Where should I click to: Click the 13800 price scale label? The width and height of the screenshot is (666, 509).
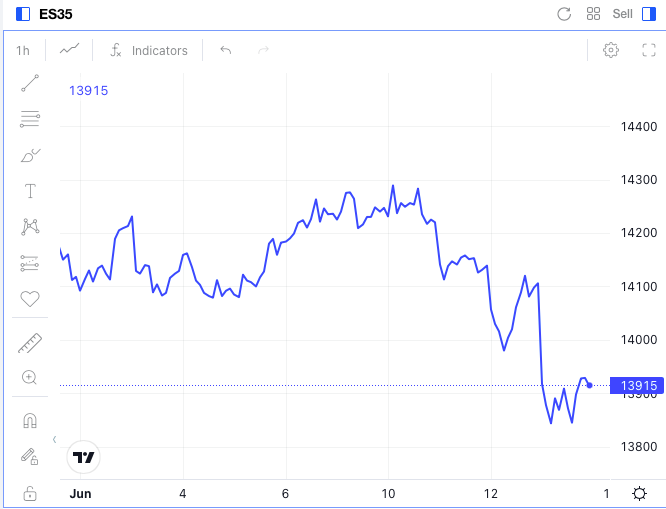coord(639,447)
